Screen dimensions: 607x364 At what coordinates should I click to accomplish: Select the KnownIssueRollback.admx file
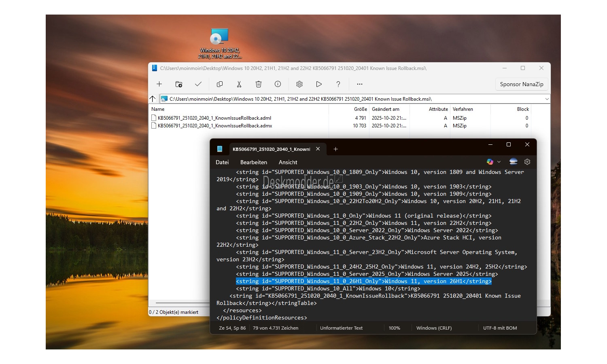click(x=214, y=126)
